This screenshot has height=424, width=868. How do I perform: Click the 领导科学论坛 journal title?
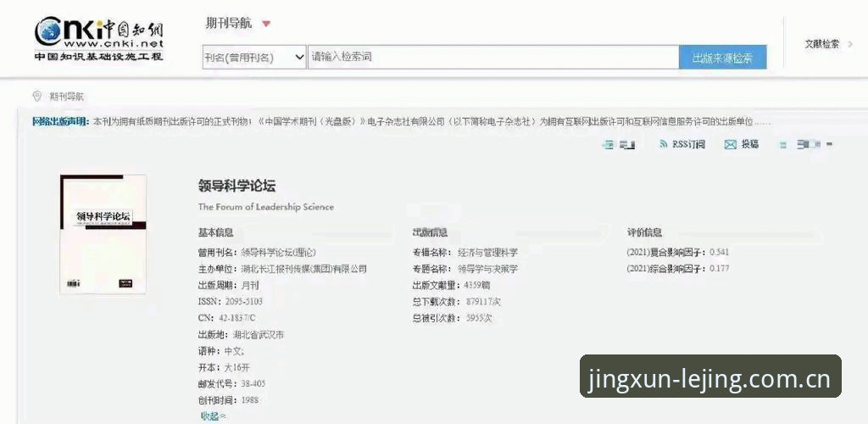(236, 186)
